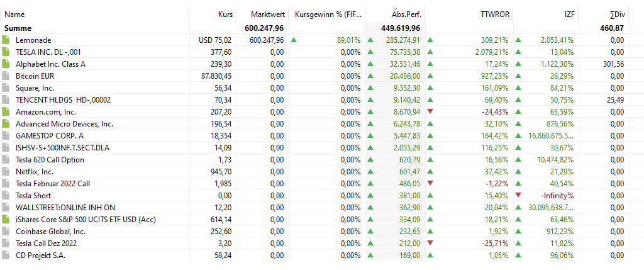Sort by the Kurs column header
644x270 pixels.
point(226,14)
